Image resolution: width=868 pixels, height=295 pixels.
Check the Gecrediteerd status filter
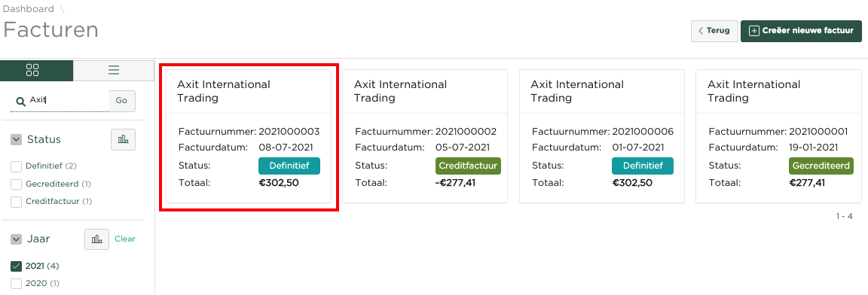click(x=16, y=184)
